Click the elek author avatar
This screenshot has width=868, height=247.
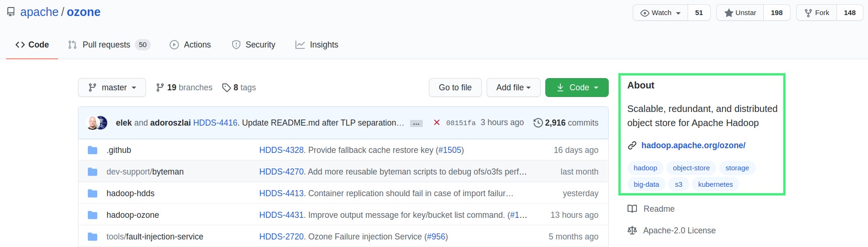(93, 123)
